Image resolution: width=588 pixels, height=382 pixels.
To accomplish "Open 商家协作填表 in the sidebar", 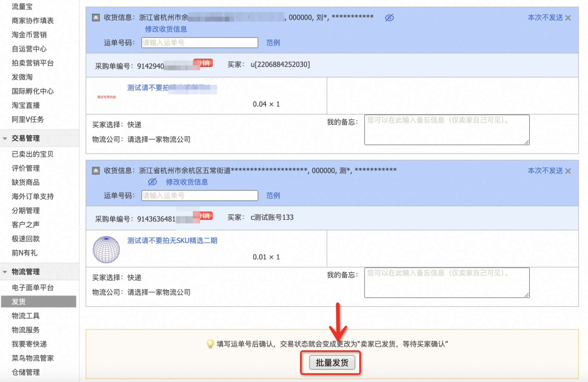I will click(33, 21).
